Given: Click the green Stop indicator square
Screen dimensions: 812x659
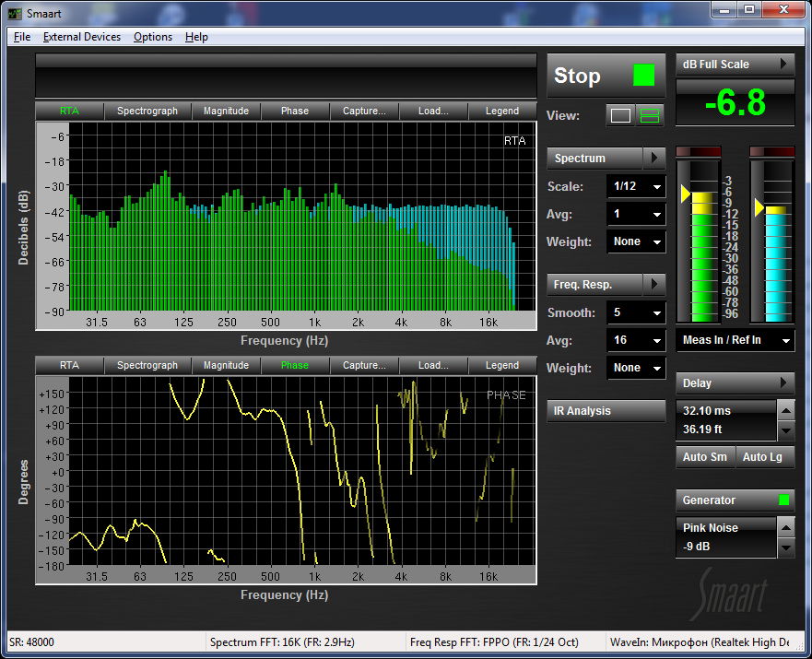Looking at the screenshot, I should pos(643,76).
